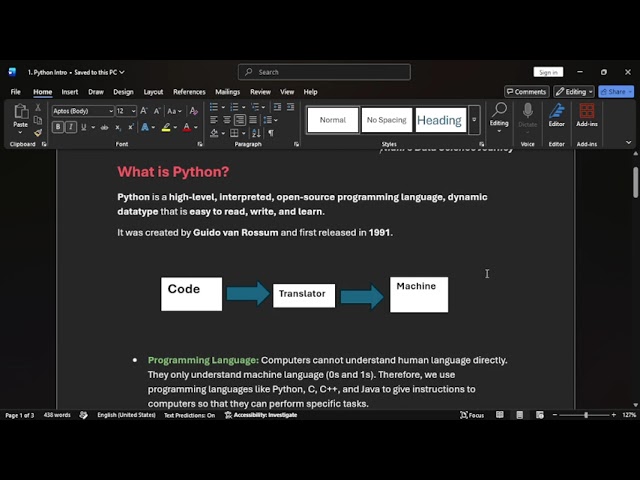Click the Share button
640x480 pixels.
pos(616,92)
